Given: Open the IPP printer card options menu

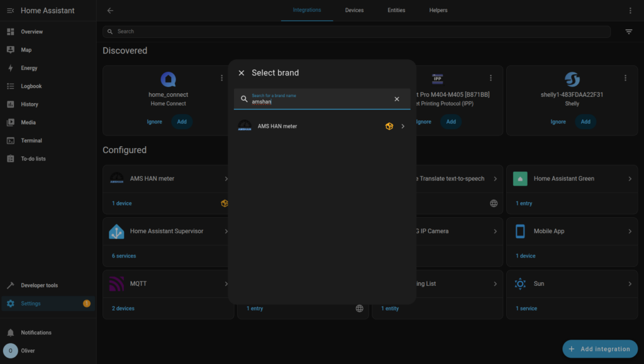Looking at the screenshot, I should click(x=491, y=77).
